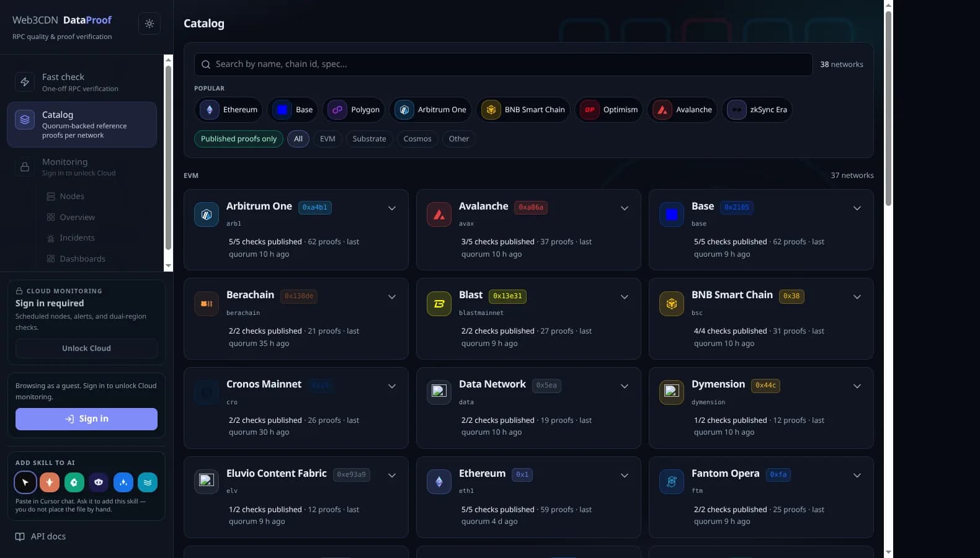980x558 pixels.
Task: Expand the Data Network card chevron
Action: (x=625, y=386)
